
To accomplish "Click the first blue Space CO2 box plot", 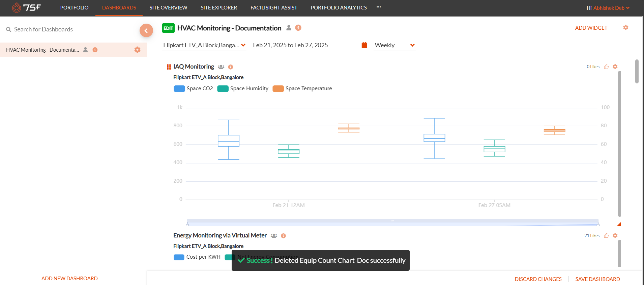I will (x=229, y=140).
